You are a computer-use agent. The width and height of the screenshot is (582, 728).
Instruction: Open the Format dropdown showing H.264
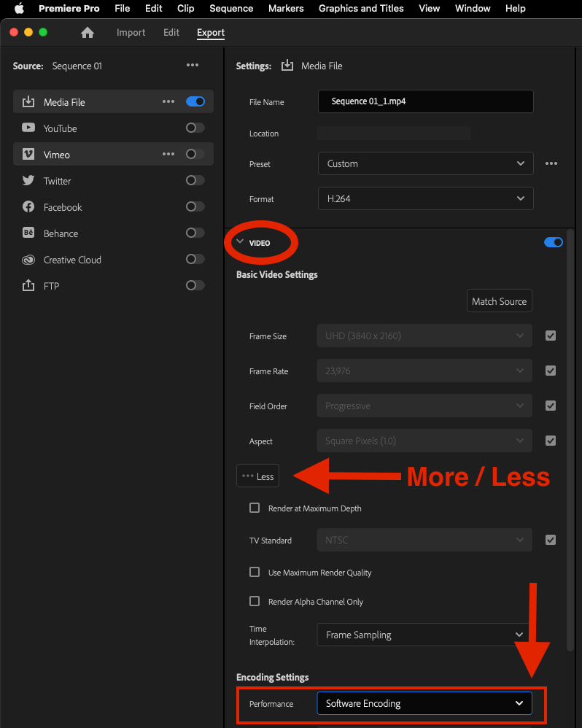coord(426,198)
